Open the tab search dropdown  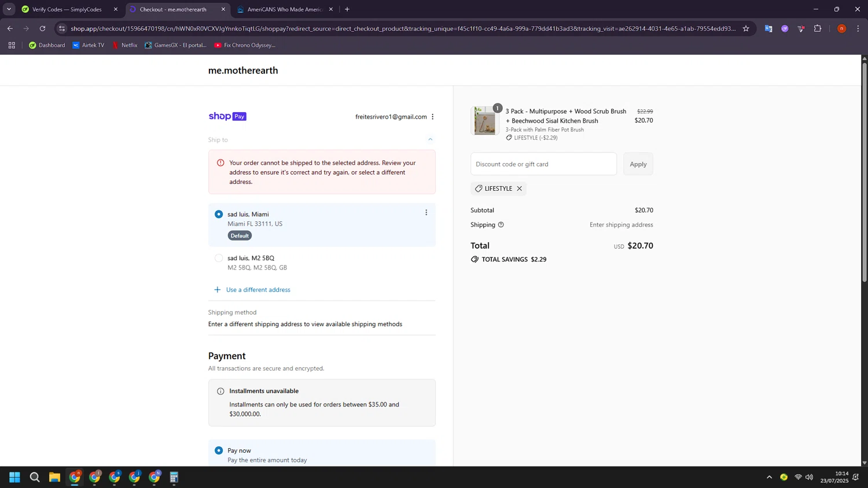click(9, 9)
